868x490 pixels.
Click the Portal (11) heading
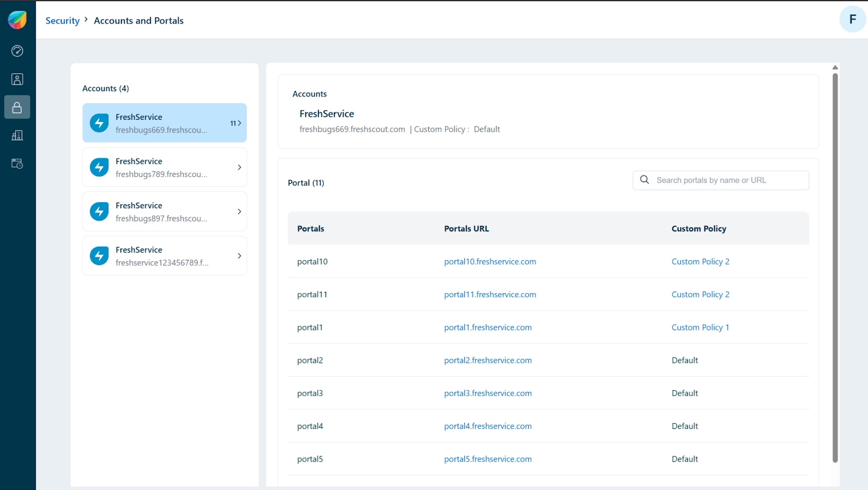(306, 183)
